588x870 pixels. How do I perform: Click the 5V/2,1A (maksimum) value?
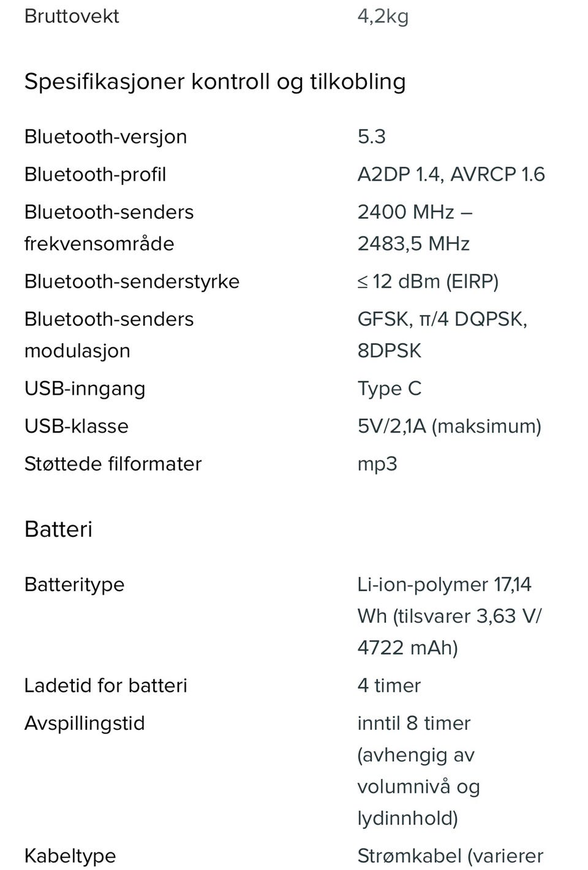[449, 426]
